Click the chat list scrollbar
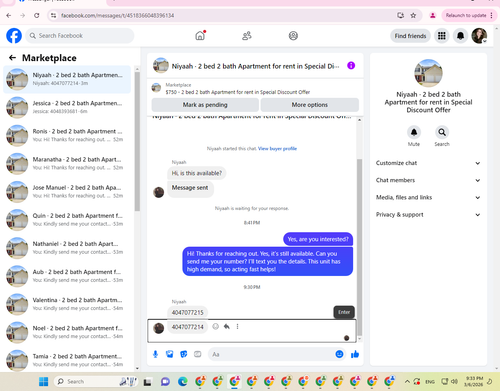The image size is (500, 391). coord(137,140)
